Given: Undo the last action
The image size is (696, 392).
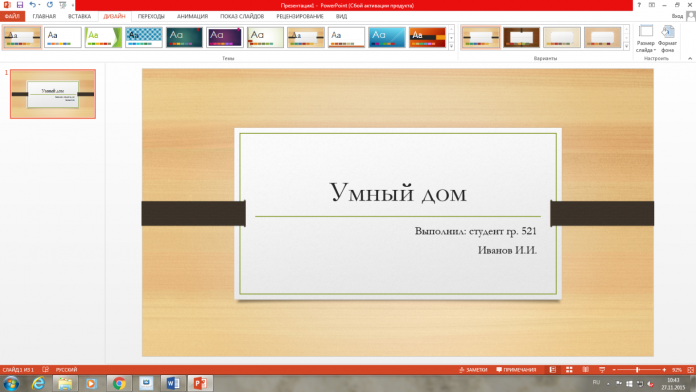Looking at the screenshot, I should coord(32,5).
